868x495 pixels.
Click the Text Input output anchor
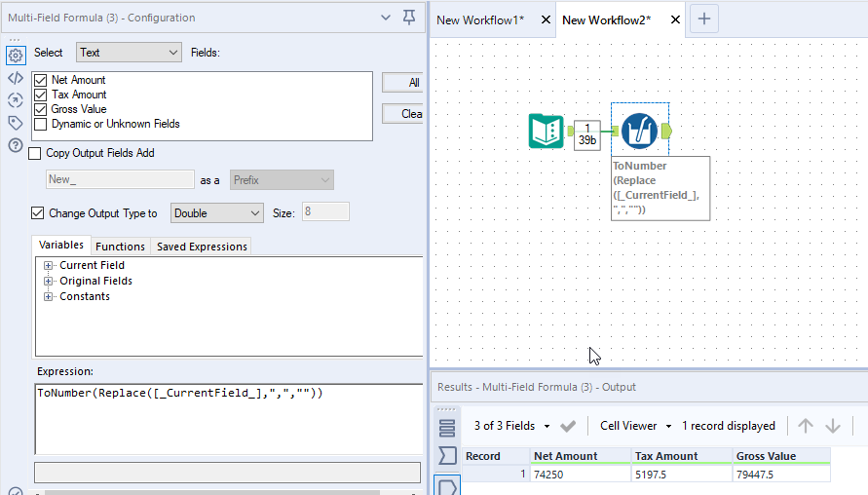[x=570, y=132]
